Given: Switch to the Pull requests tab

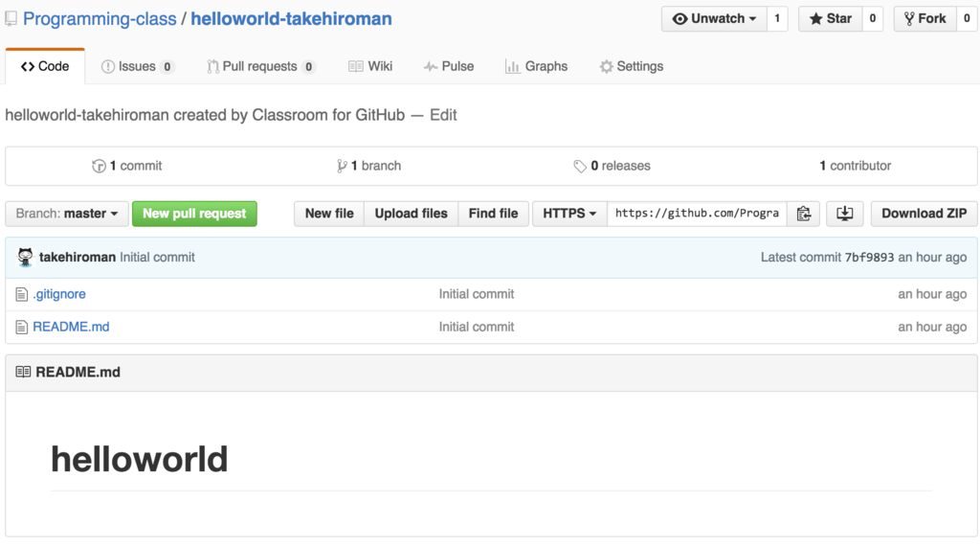Looking at the screenshot, I should point(260,66).
